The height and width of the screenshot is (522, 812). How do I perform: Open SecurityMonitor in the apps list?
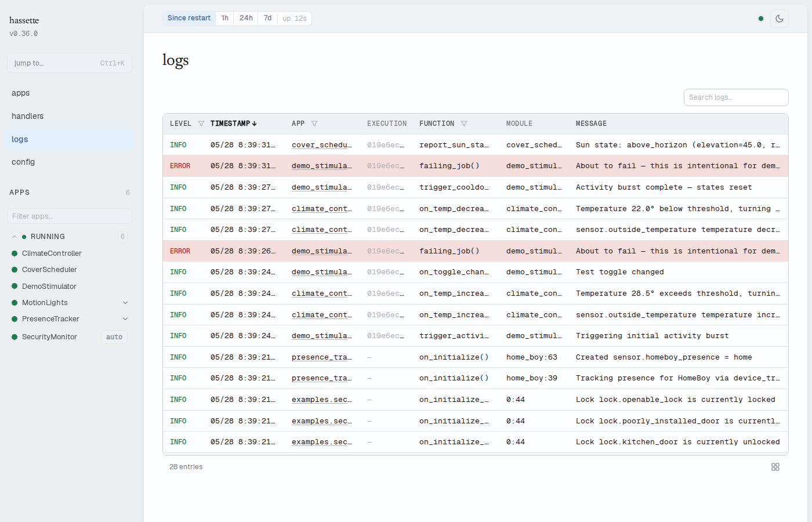(x=49, y=337)
